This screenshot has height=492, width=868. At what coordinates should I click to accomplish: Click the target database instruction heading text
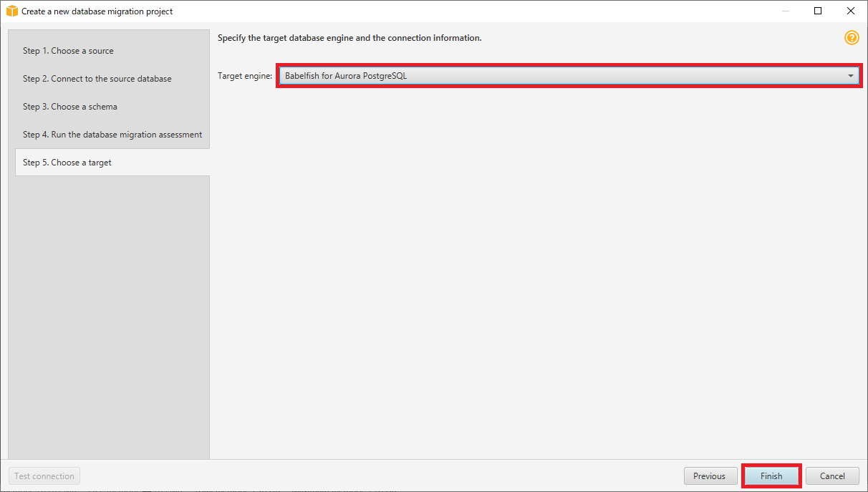tap(349, 38)
